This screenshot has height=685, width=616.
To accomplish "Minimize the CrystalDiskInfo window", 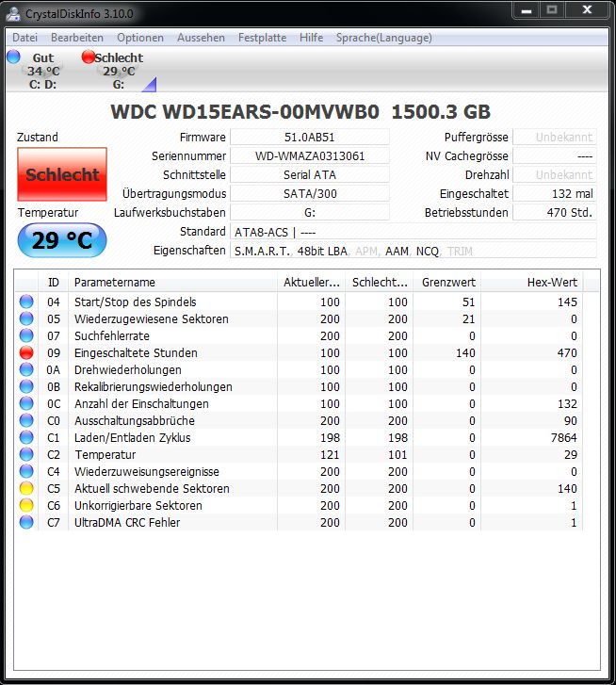I will point(527,10).
